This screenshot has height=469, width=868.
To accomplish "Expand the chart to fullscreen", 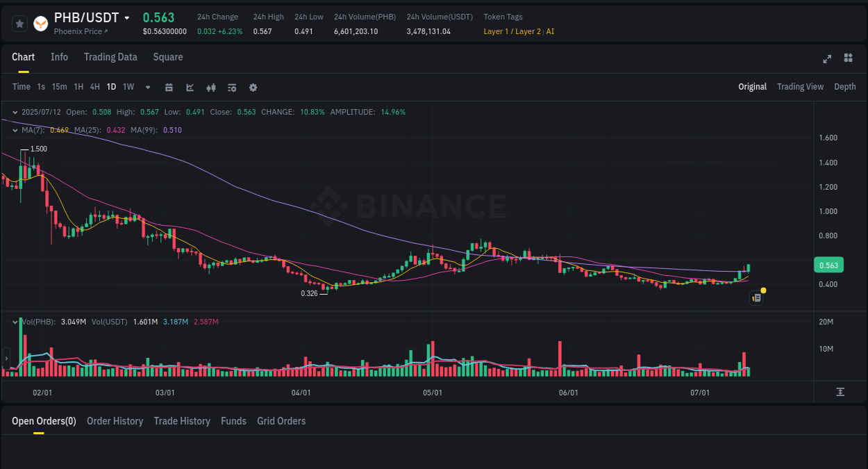I will (826, 59).
